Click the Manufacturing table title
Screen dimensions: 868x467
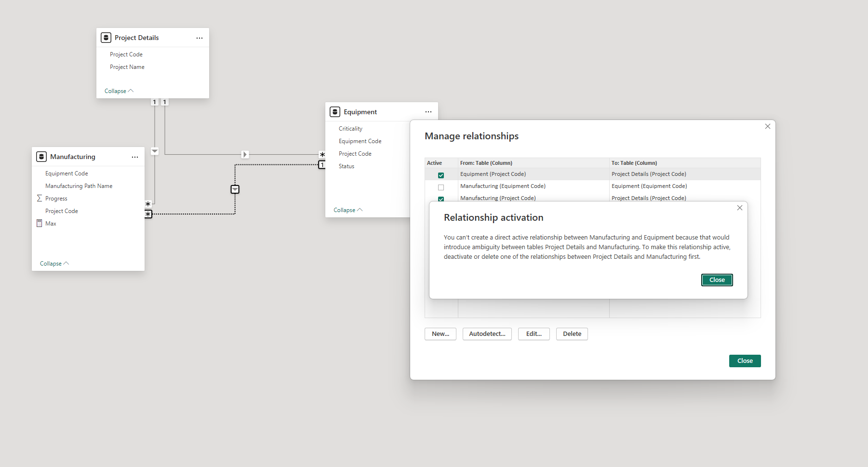(73, 157)
